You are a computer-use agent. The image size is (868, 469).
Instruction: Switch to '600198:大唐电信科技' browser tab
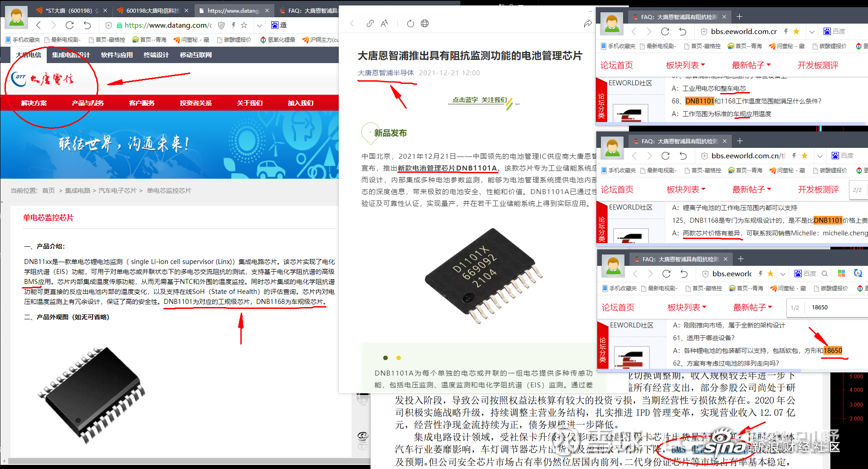click(153, 10)
